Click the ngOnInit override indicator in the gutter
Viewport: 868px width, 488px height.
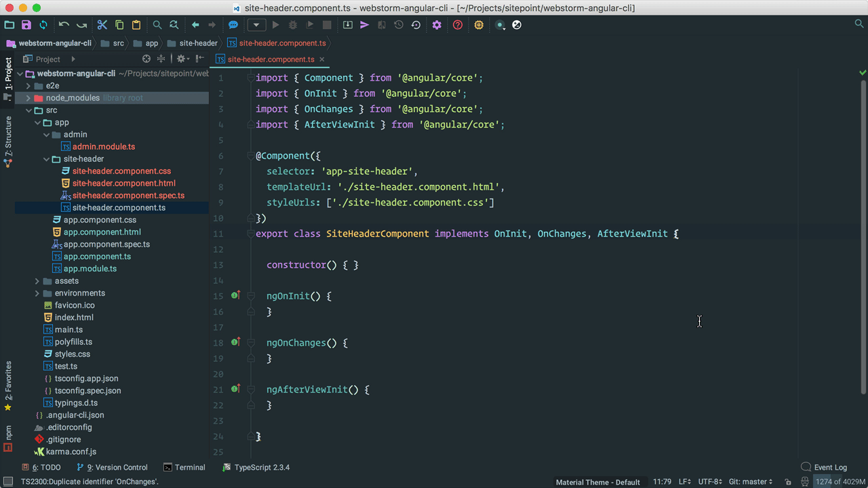[235, 295]
